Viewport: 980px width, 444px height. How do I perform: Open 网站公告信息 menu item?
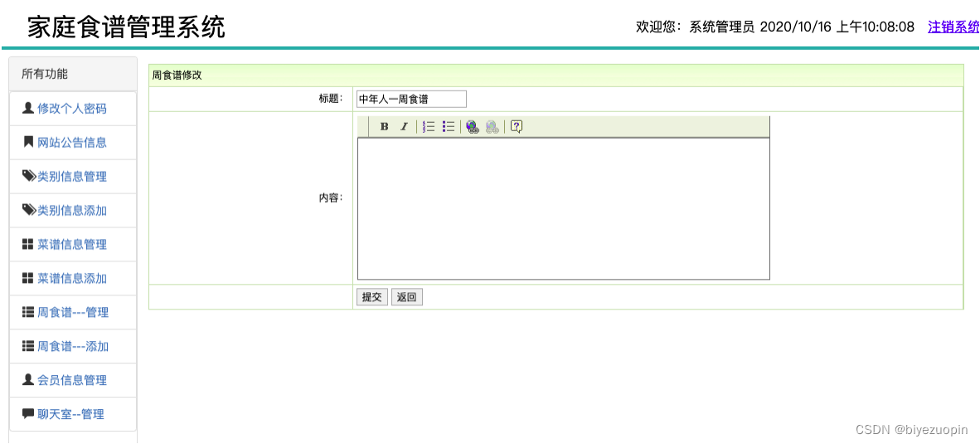(73, 143)
